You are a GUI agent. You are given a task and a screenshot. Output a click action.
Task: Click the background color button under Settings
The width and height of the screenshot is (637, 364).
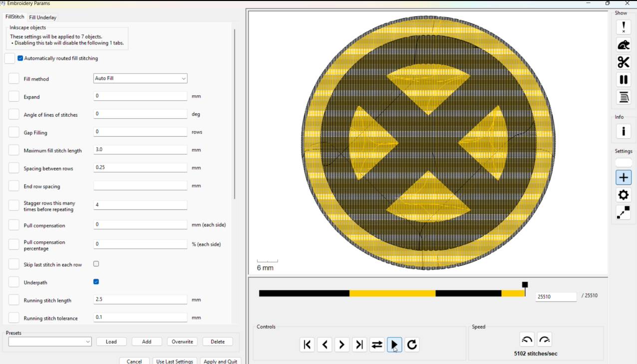624,163
